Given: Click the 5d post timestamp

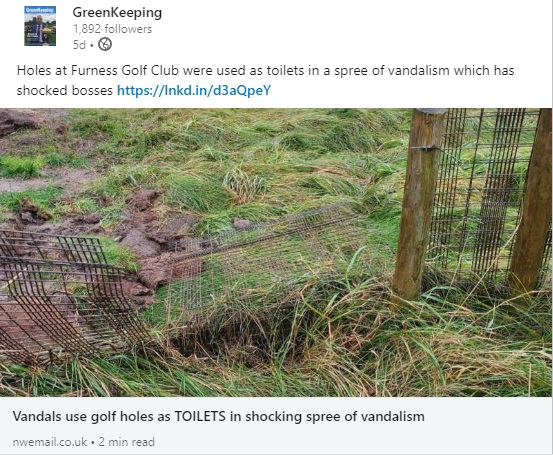Looking at the screenshot, I should point(79,45).
